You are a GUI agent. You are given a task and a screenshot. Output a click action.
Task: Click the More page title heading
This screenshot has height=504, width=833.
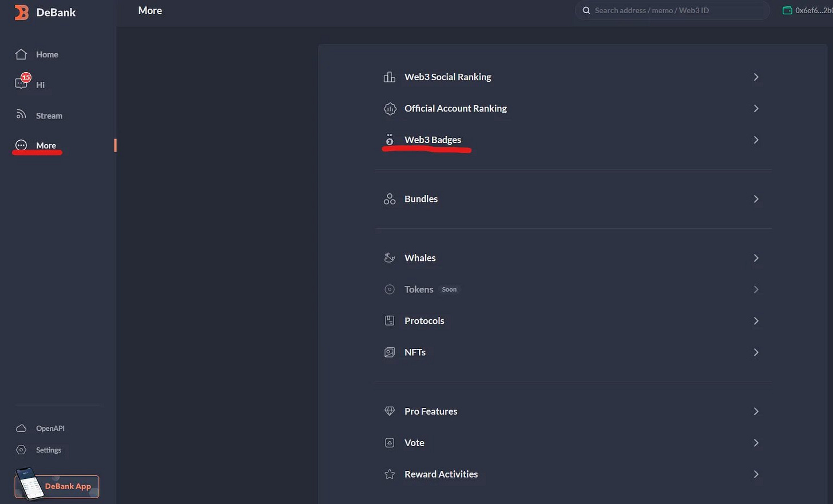click(x=150, y=10)
